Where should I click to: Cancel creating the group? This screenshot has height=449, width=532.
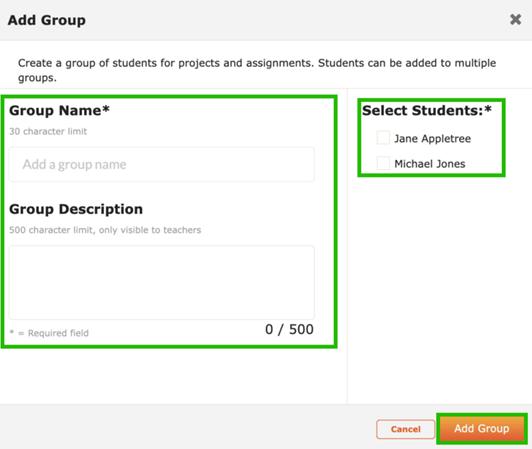click(405, 429)
